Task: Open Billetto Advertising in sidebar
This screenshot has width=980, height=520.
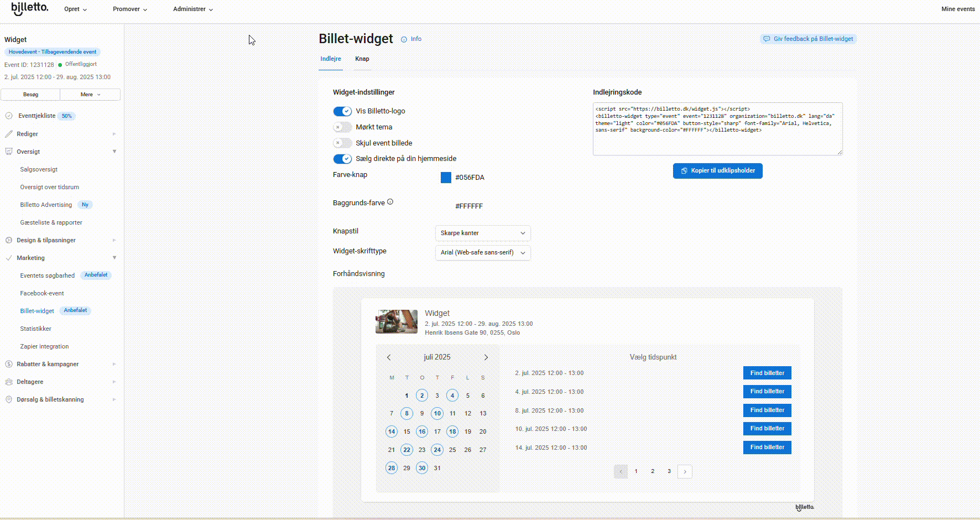Action: (x=46, y=205)
